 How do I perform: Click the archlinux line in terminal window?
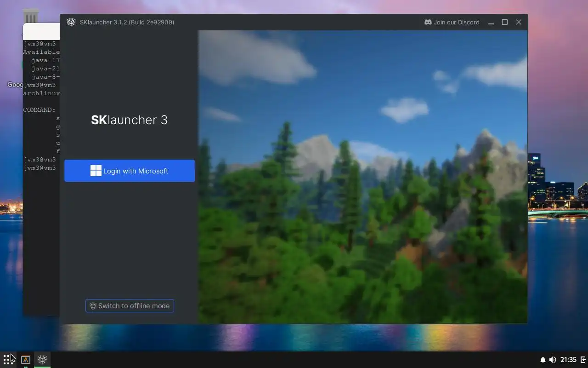41,93
